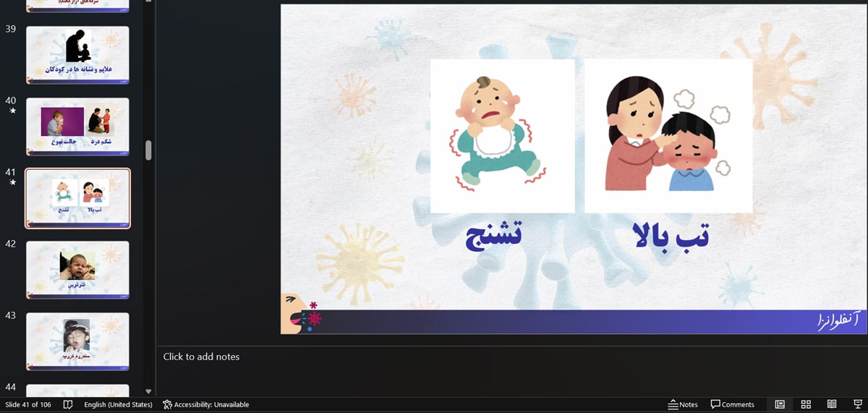868x413 pixels.
Task: Select slide 39 thumbnail
Action: (77, 55)
